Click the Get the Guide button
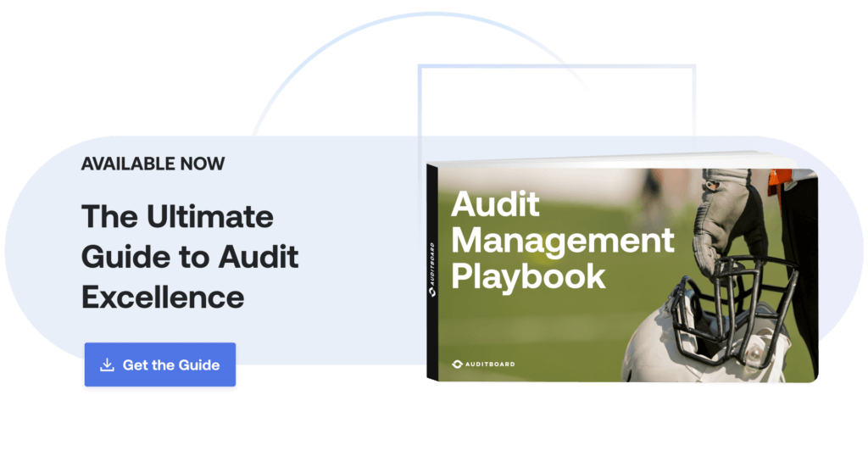 pos(160,364)
